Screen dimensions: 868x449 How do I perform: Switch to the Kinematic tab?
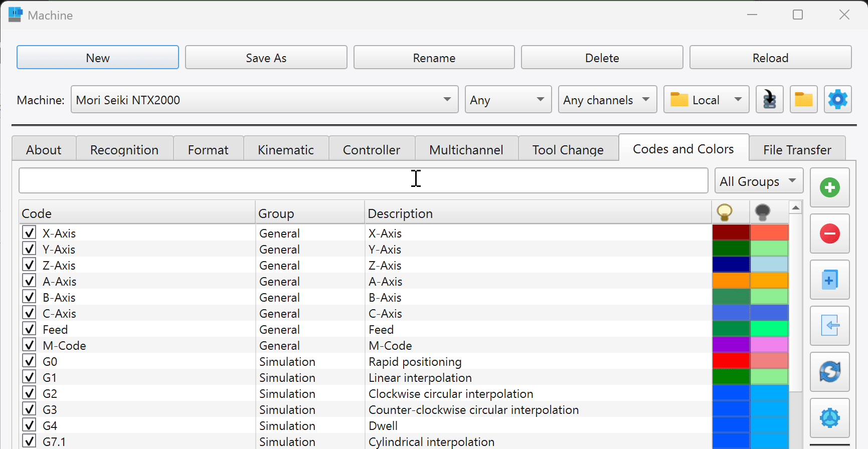coord(286,149)
